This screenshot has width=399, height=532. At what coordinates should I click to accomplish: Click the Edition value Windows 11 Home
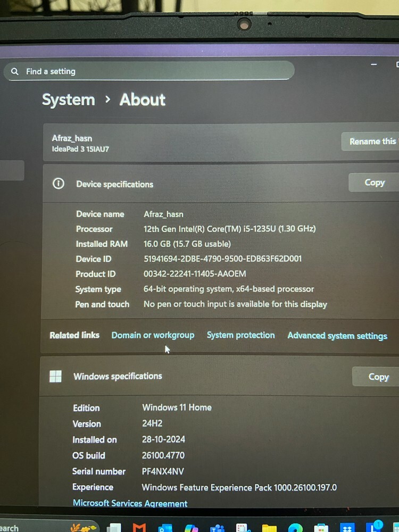[x=177, y=408]
